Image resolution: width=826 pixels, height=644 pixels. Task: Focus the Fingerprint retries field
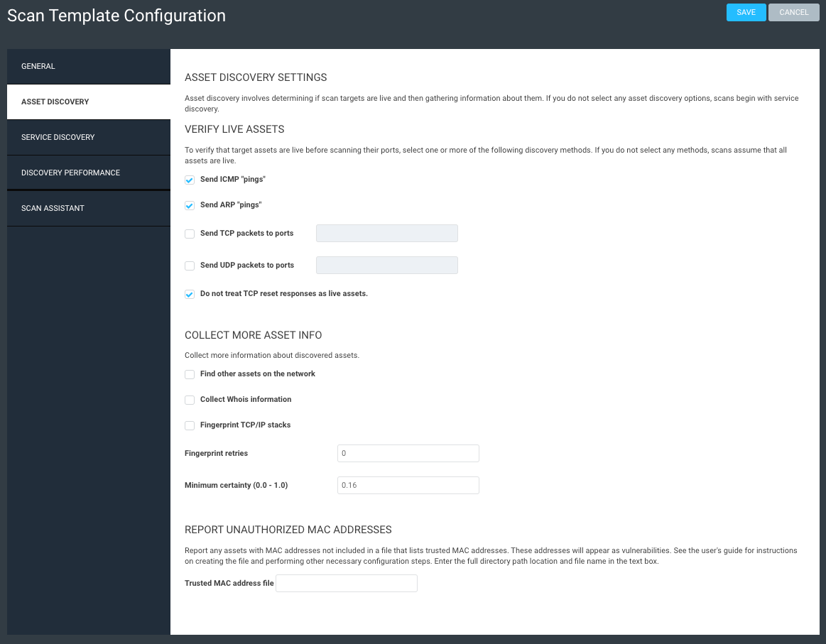coord(408,453)
